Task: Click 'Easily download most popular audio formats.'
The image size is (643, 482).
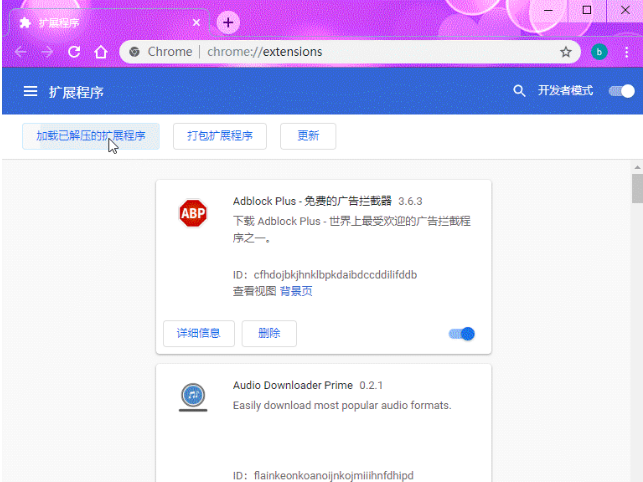Action: tap(342, 405)
